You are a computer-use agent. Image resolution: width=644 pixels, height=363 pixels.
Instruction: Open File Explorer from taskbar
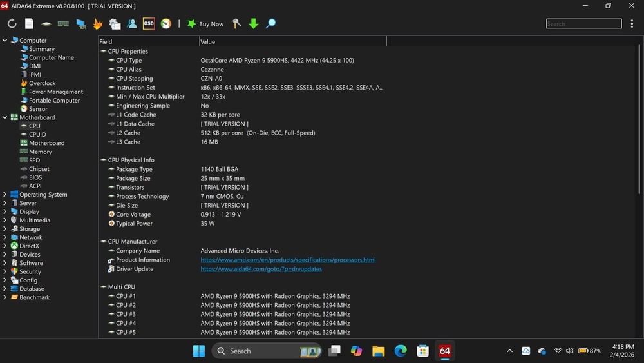pos(378,351)
